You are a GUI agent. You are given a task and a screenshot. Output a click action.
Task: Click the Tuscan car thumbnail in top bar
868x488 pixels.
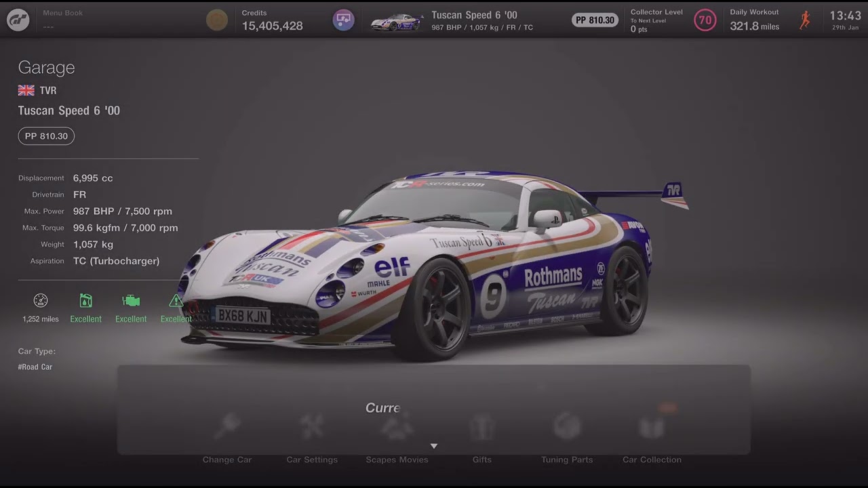click(396, 21)
